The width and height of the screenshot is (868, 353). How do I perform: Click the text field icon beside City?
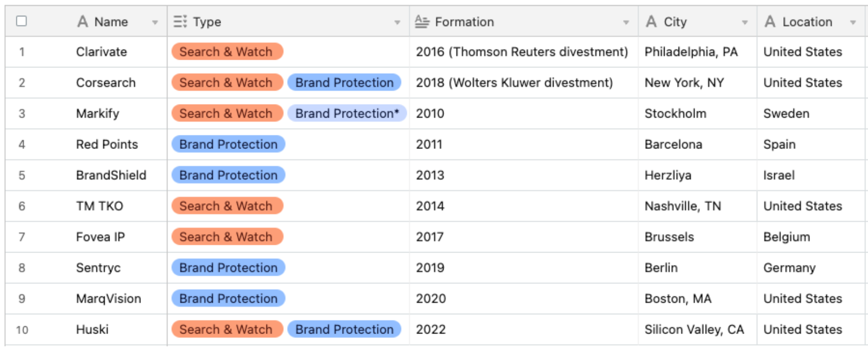coord(651,21)
